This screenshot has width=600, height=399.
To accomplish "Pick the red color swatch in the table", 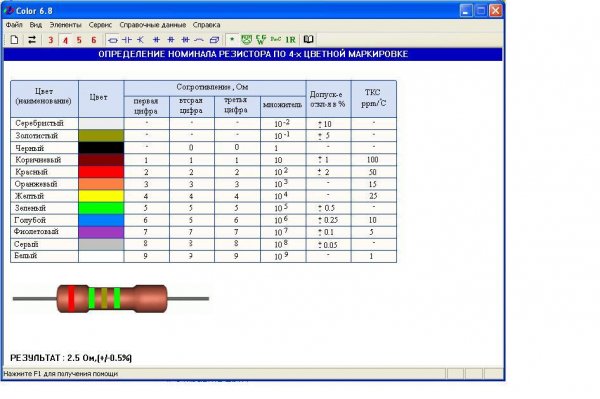I will coord(101,172).
